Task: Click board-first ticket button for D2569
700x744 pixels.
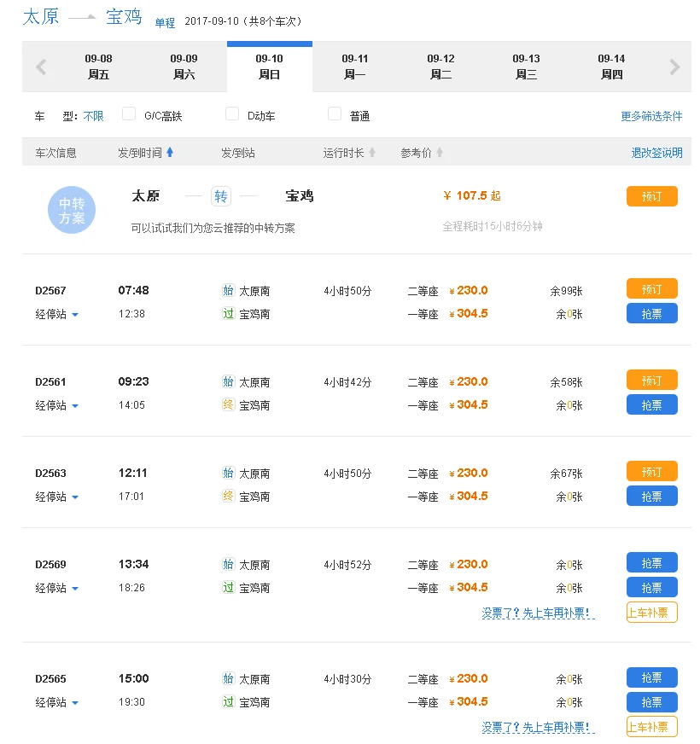Action: [651, 612]
